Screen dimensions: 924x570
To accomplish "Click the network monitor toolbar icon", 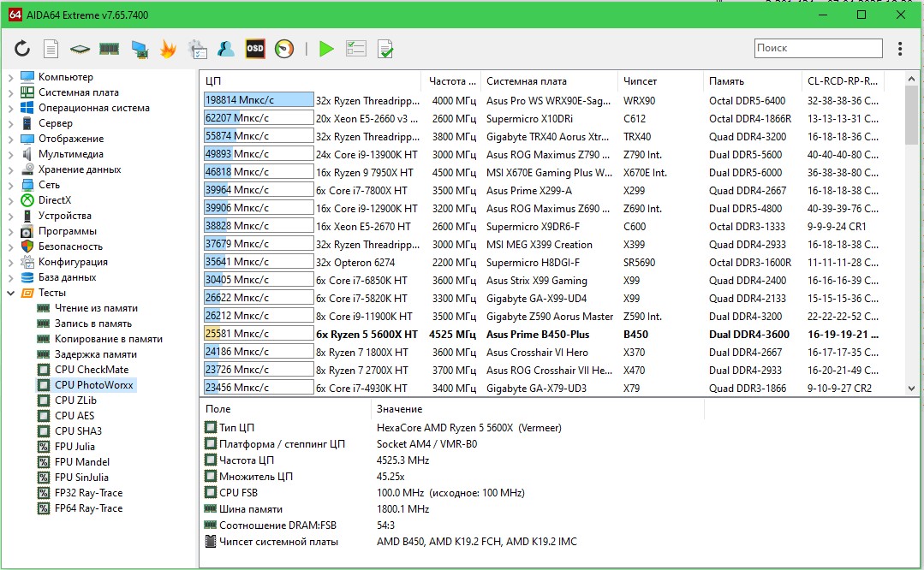I will point(140,50).
